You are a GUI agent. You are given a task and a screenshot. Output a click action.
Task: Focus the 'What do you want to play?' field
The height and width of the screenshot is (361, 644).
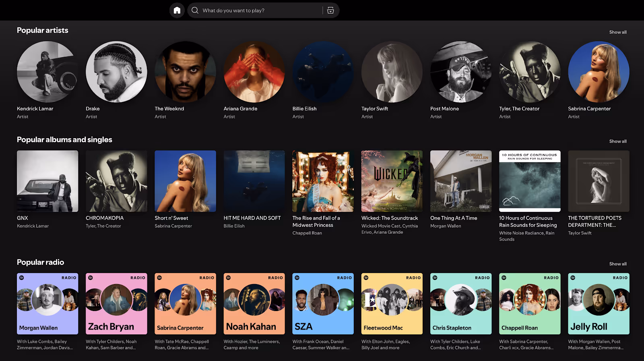[x=262, y=10]
